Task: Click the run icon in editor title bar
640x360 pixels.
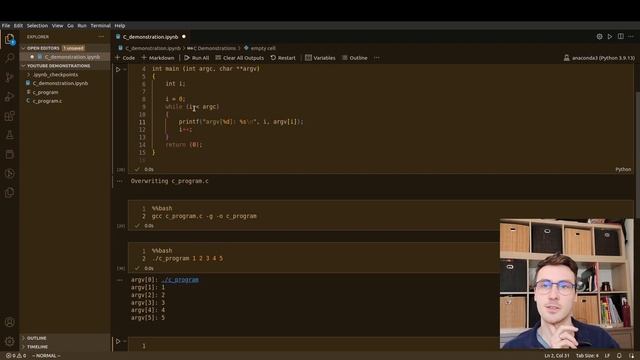Action: click(610, 37)
